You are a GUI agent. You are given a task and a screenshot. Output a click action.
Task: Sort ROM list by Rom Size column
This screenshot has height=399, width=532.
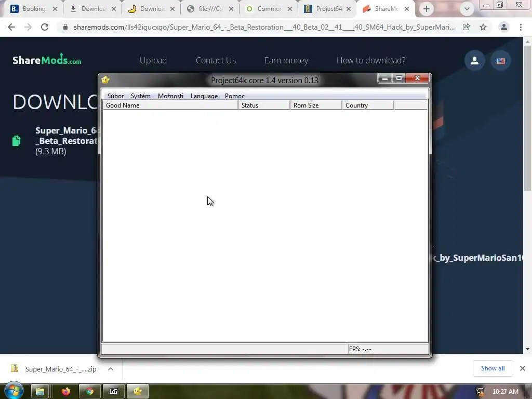(x=316, y=105)
